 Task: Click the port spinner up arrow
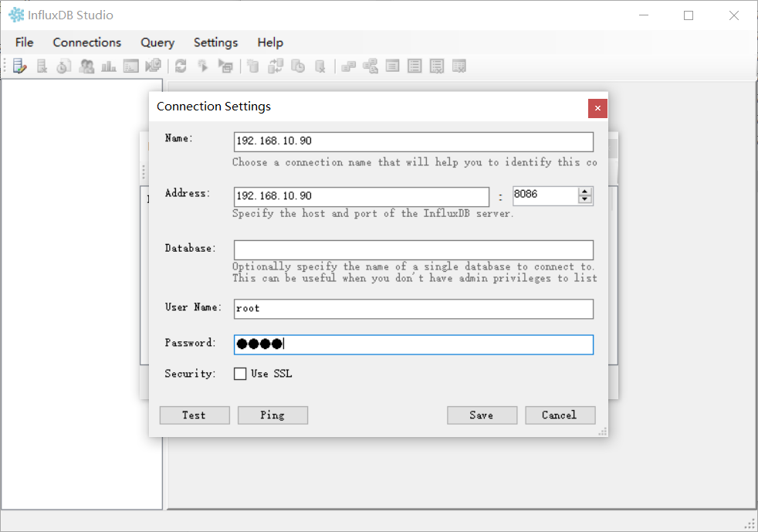(585, 191)
